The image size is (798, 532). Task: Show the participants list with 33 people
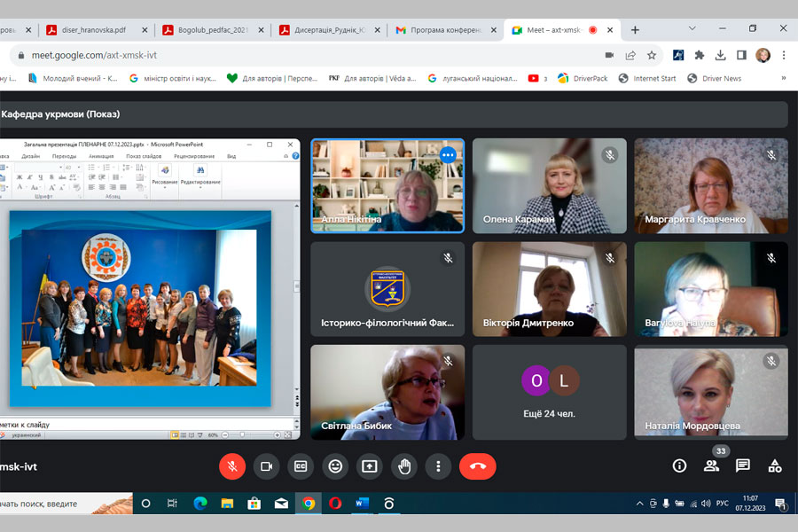(x=711, y=465)
